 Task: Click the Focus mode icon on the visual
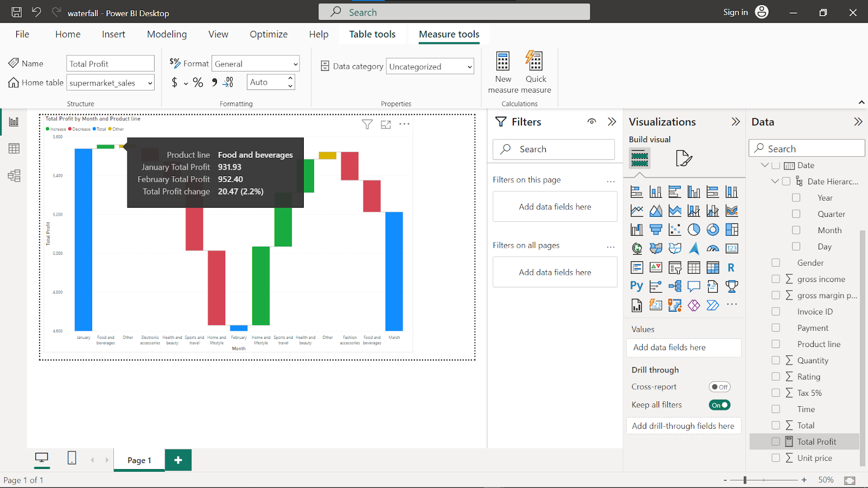coord(386,125)
